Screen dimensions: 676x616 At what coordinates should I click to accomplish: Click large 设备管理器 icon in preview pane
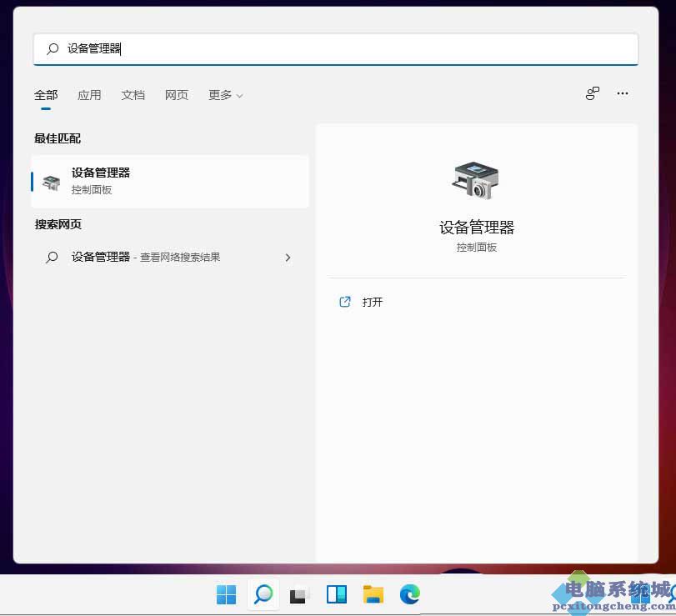coord(476,181)
